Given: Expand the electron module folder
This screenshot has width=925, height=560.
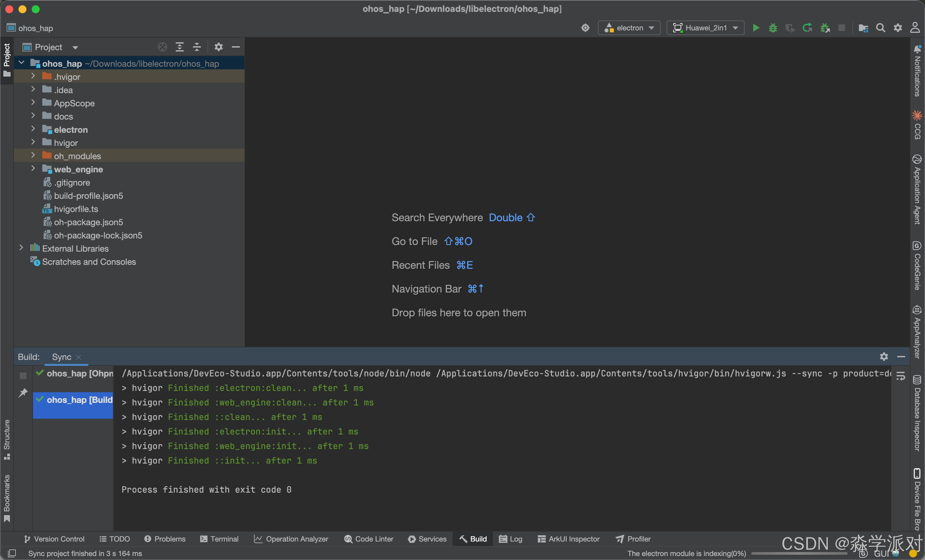Looking at the screenshot, I should click(x=33, y=129).
